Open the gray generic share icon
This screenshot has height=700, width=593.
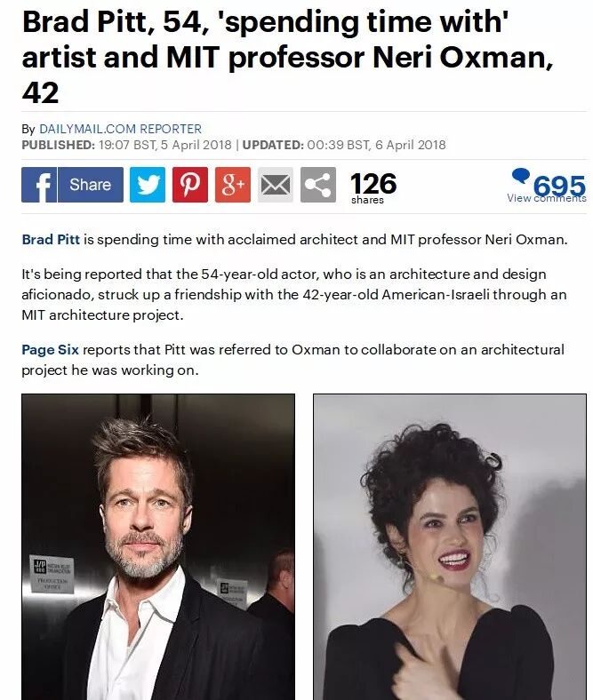(318, 185)
